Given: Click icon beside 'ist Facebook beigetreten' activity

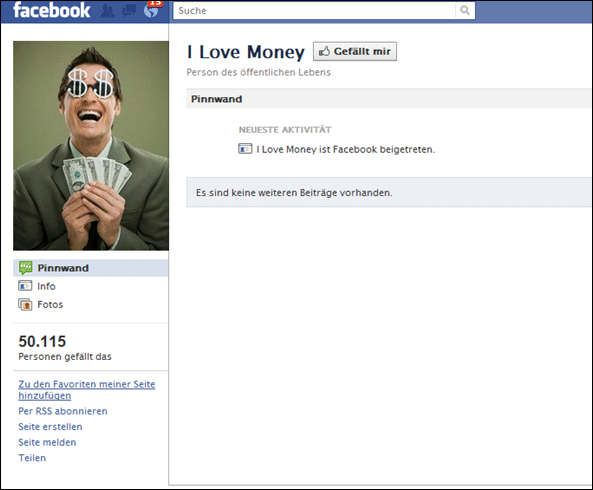Looking at the screenshot, I should pos(245,149).
